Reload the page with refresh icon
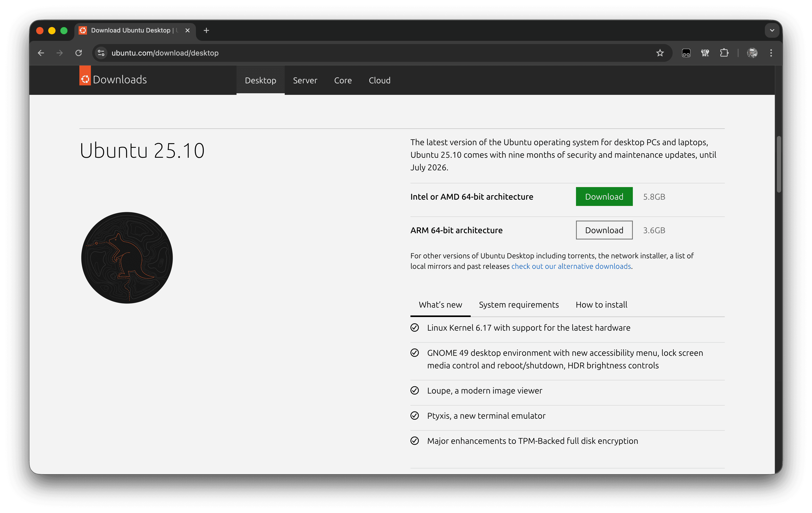 pyautogui.click(x=79, y=53)
